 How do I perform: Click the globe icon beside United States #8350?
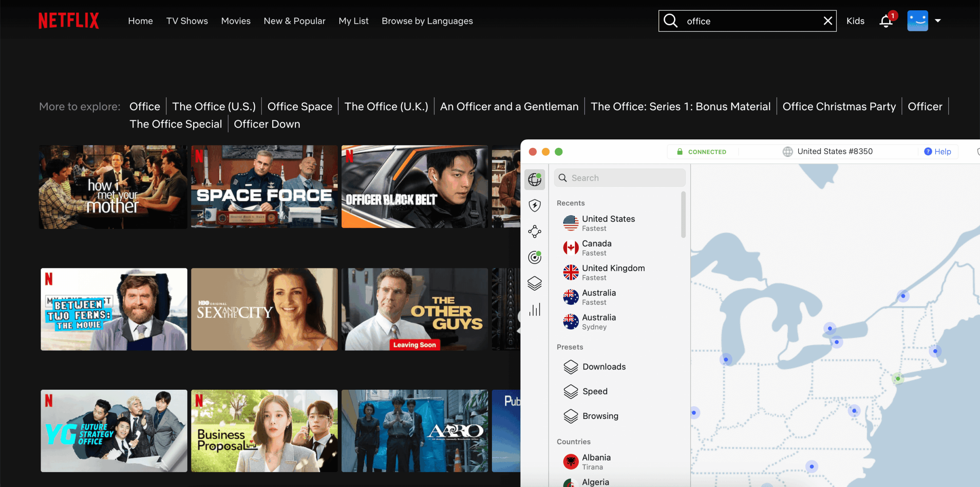click(x=788, y=152)
